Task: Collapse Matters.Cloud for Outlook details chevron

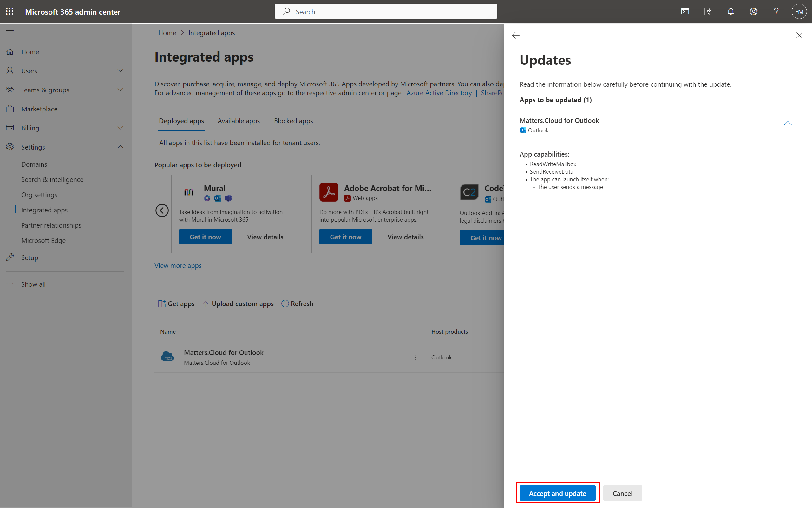Action: (x=788, y=123)
